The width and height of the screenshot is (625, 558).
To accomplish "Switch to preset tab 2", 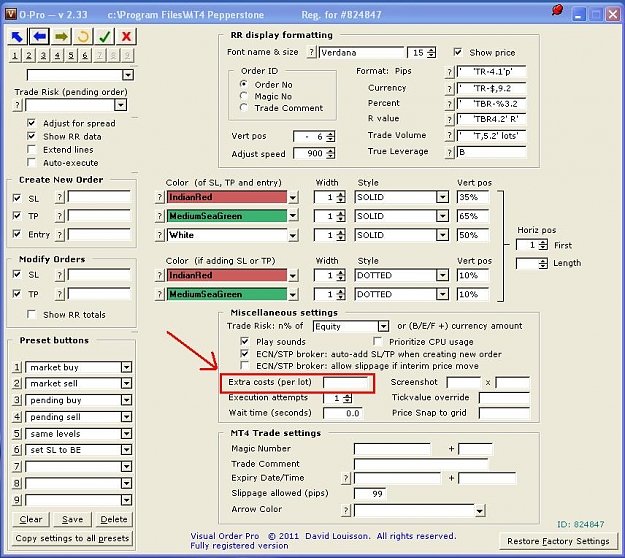I will (x=29, y=55).
